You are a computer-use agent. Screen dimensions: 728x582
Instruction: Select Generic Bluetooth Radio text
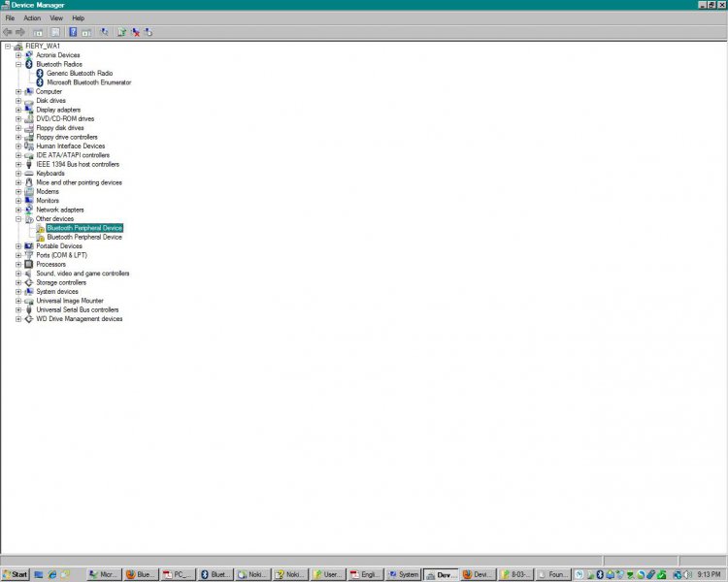(x=80, y=74)
